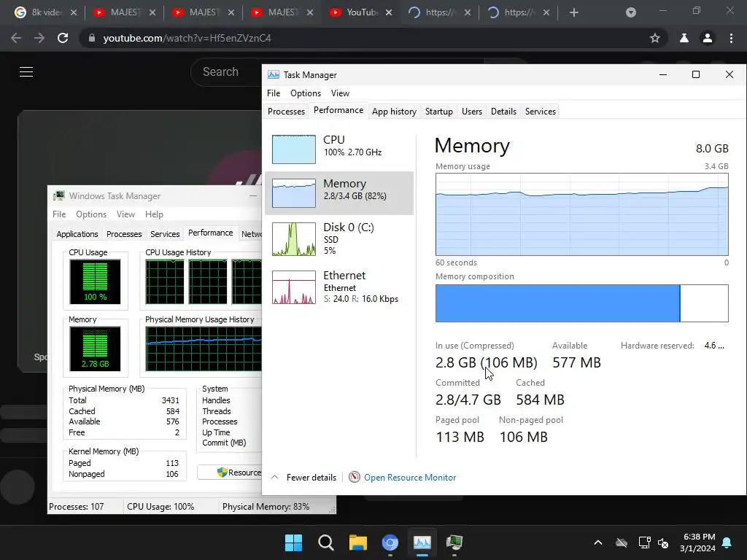Click old Task Manager taskbar icon
The width and height of the screenshot is (747, 560).
point(454,542)
